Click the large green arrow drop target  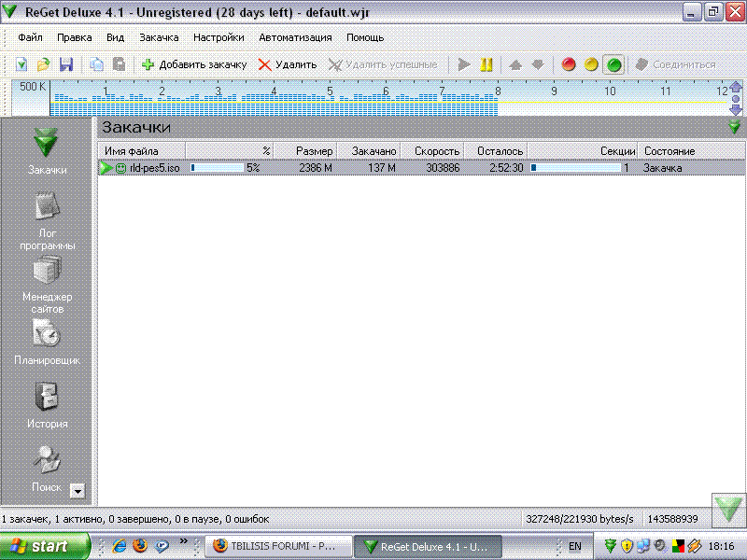click(x=728, y=510)
